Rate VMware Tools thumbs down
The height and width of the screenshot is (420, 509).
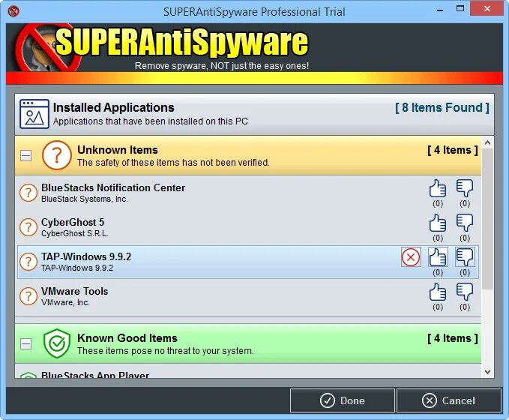[x=465, y=292]
